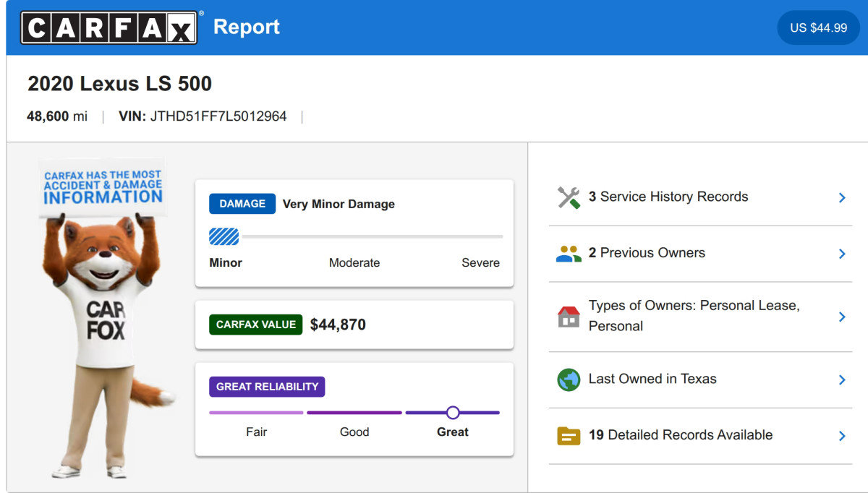Click the wrench Service History icon
The width and height of the screenshot is (868, 493).
click(x=569, y=197)
